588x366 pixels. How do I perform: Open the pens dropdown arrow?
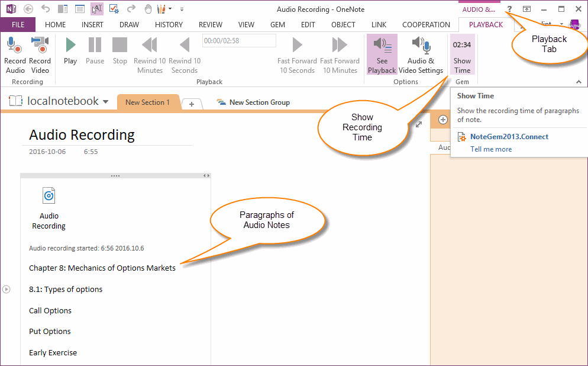click(x=170, y=9)
